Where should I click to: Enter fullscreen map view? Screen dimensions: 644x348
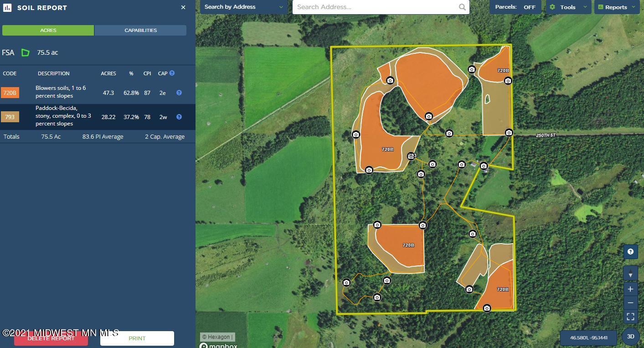pyautogui.click(x=630, y=316)
